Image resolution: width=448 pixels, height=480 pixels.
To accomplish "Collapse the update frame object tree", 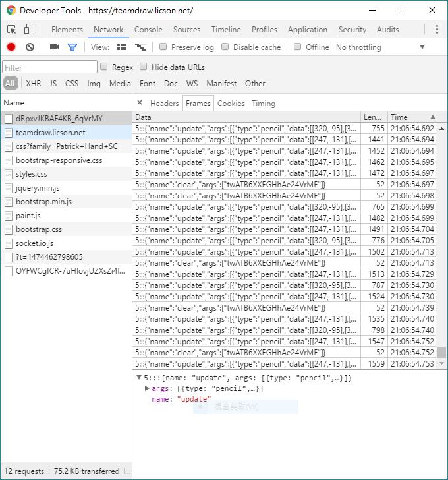I will 139,378.
